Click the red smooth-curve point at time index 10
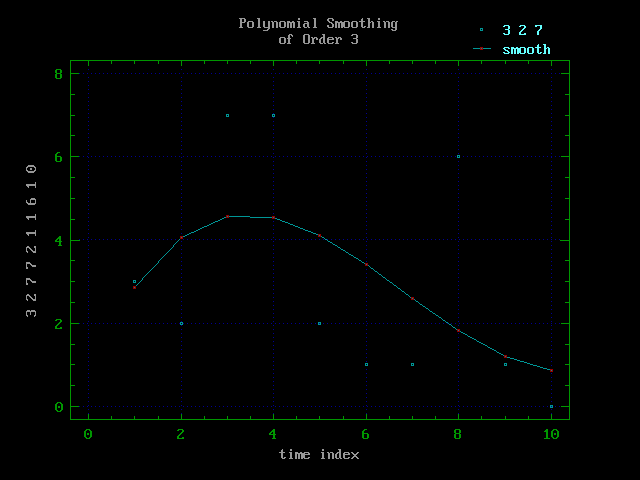Viewport: 640px width, 480px height. pos(551,370)
